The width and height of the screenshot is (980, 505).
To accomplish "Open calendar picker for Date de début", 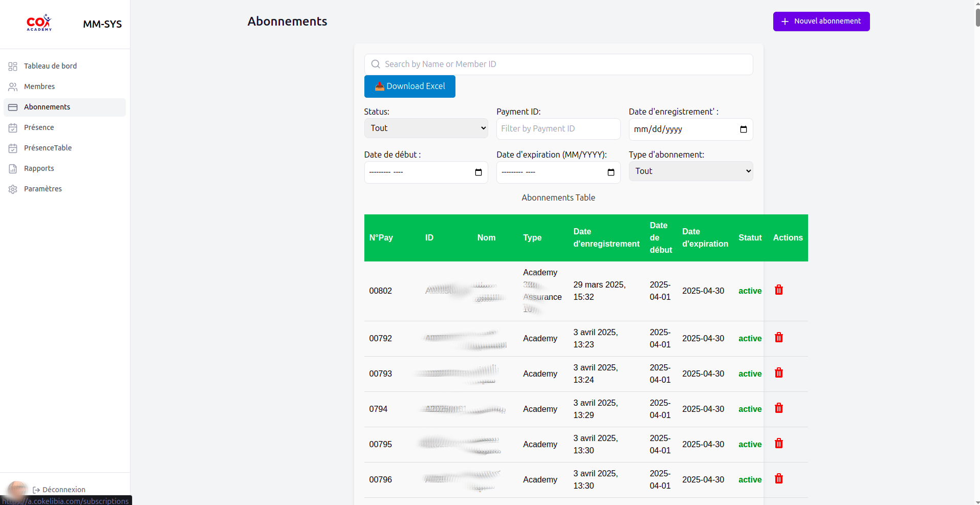I will tap(478, 172).
